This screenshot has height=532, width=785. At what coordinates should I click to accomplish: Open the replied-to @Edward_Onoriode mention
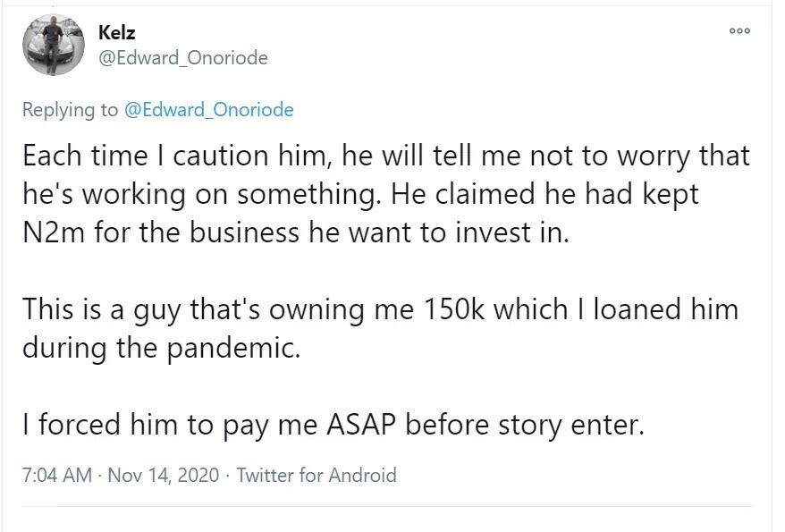208,110
